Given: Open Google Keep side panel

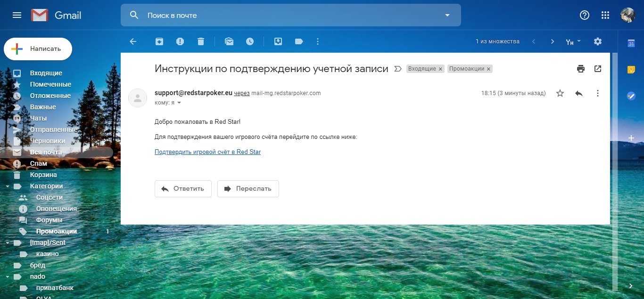Looking at the screenshot, I should point(631,70).
